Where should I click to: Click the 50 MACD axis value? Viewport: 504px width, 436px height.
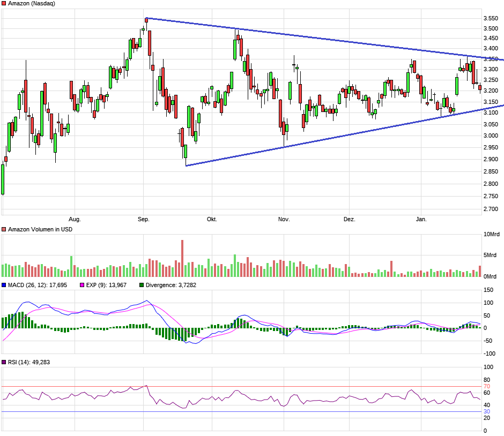(x=487, y=315)
